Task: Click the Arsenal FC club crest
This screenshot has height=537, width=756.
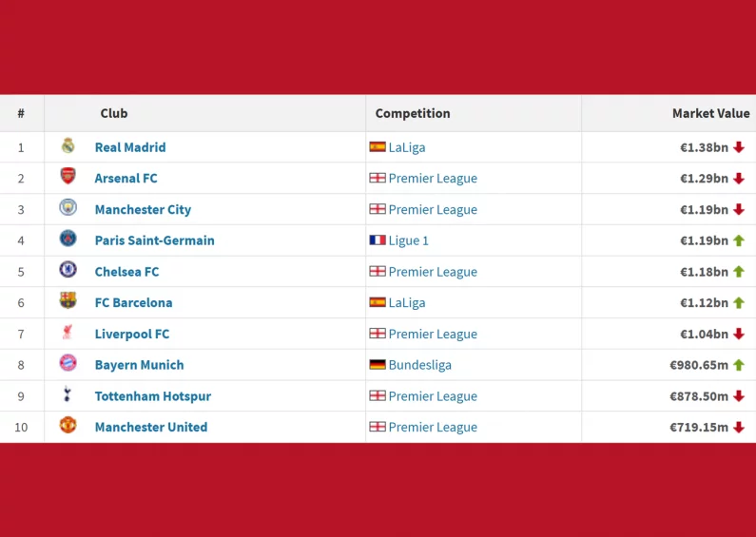Action: [x=68, y=177]
